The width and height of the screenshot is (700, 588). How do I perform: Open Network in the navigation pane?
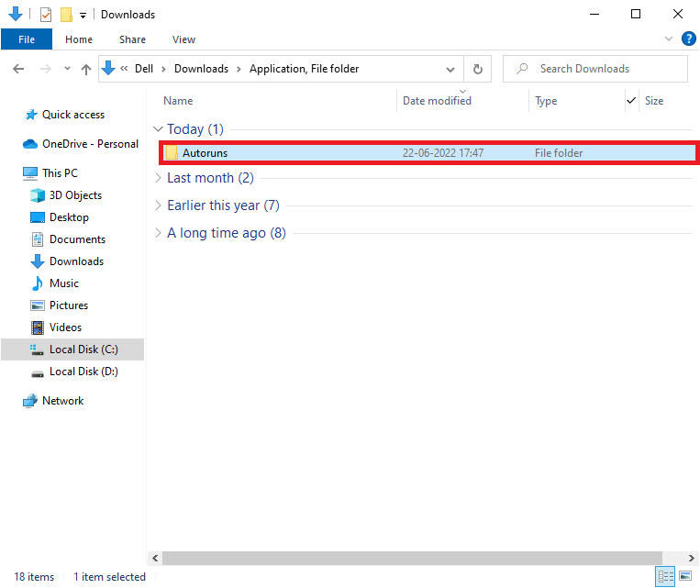63,401
